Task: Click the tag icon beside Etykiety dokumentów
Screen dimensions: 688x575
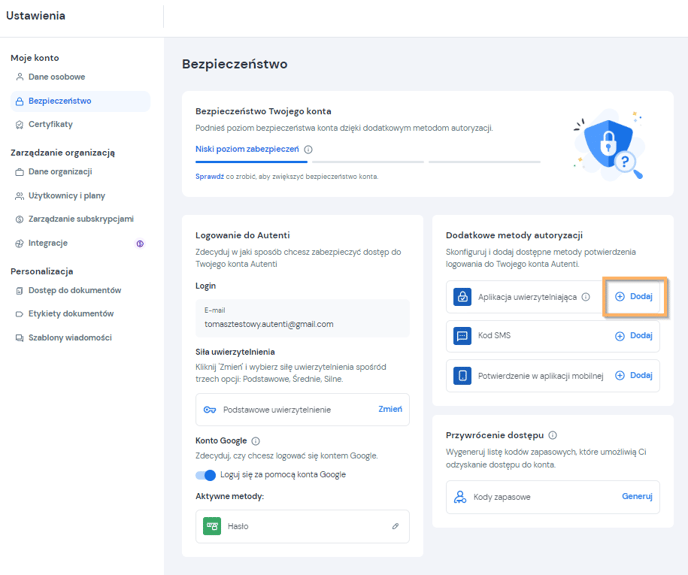Action: pyautogui.click(x=19, y=314)
